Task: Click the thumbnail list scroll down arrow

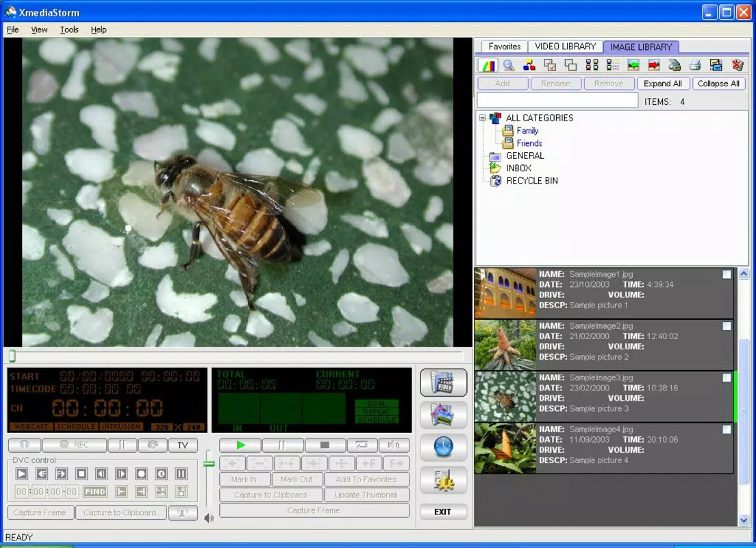Action: click(x=744, y=520)
